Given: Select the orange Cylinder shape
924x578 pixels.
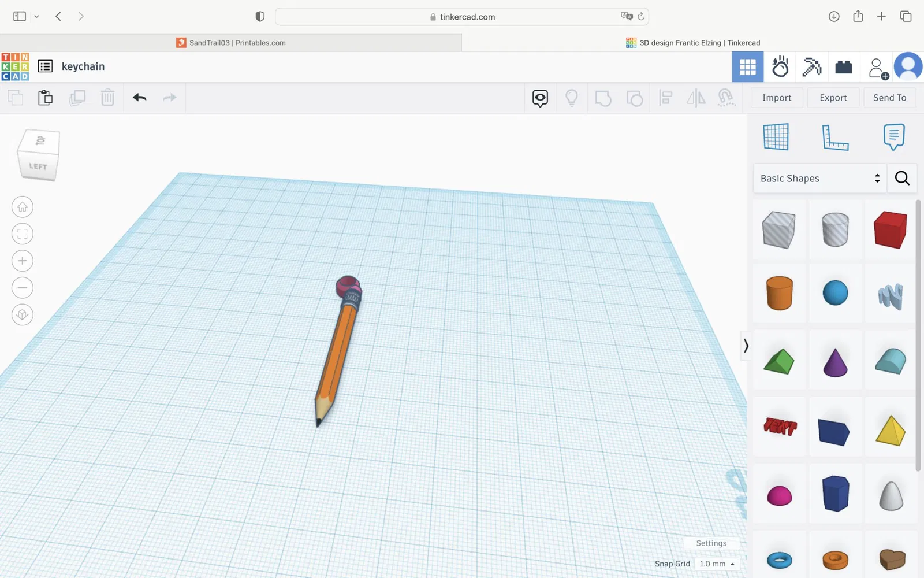Looking at the screenshot, I should click(x=779, y=293).
